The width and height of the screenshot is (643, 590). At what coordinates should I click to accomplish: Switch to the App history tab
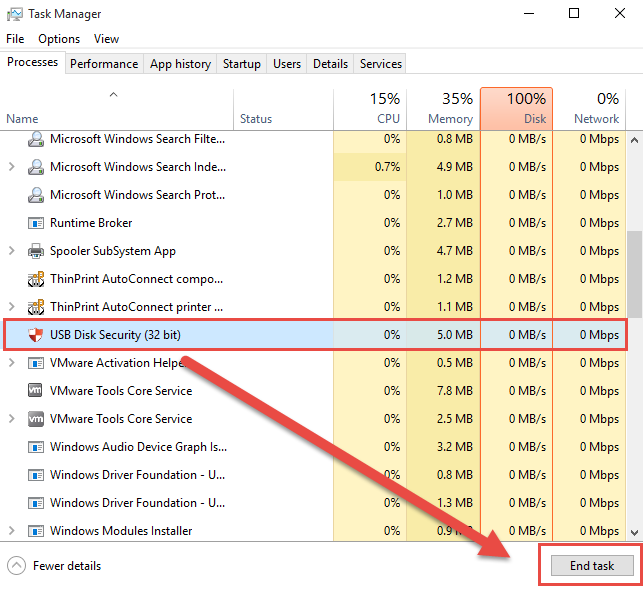(x=180, y=64)
